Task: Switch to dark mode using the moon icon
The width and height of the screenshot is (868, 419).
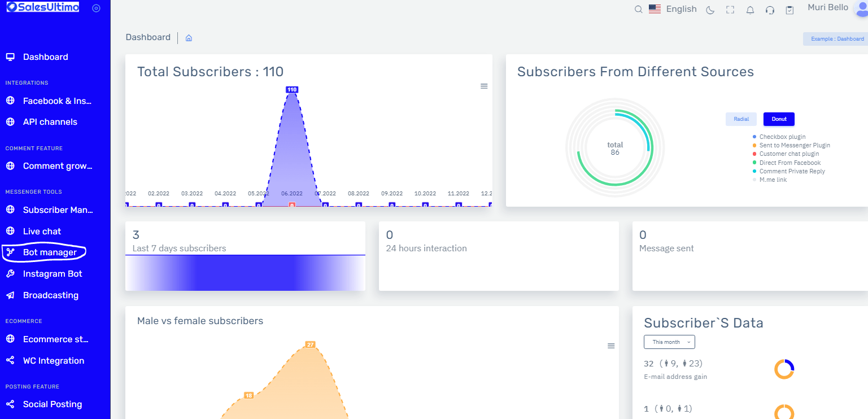Action: coord(710,10)
